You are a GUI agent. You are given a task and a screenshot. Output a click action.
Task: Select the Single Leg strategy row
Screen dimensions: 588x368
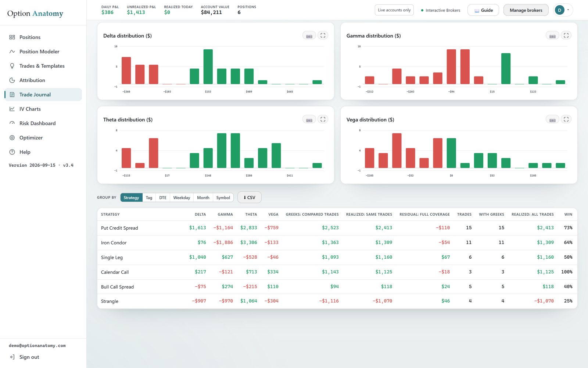(x=337, y=257)
